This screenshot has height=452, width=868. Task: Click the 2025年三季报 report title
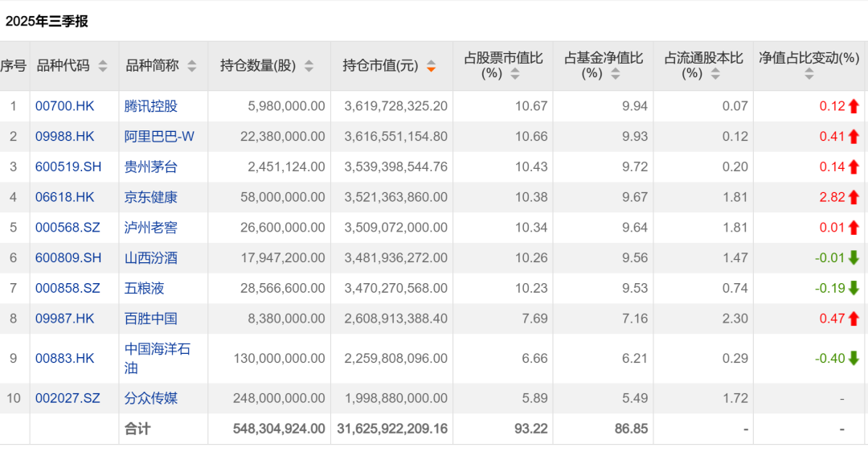47,22
